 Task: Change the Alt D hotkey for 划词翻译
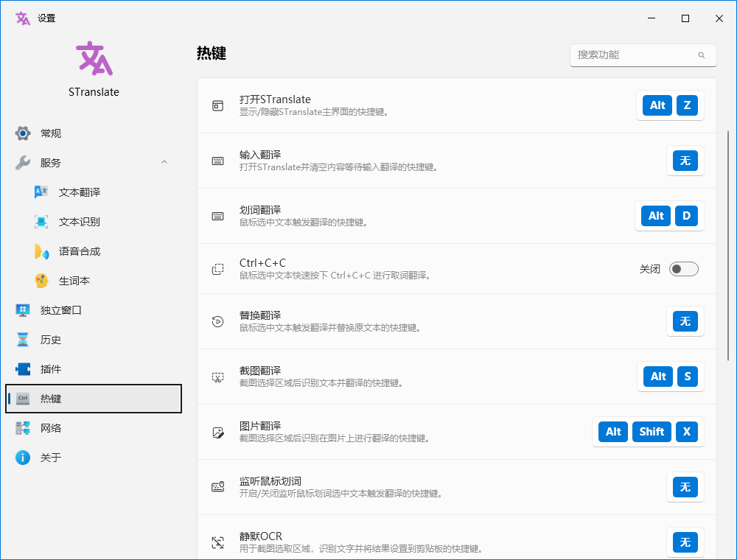click(x=669, y=216)
